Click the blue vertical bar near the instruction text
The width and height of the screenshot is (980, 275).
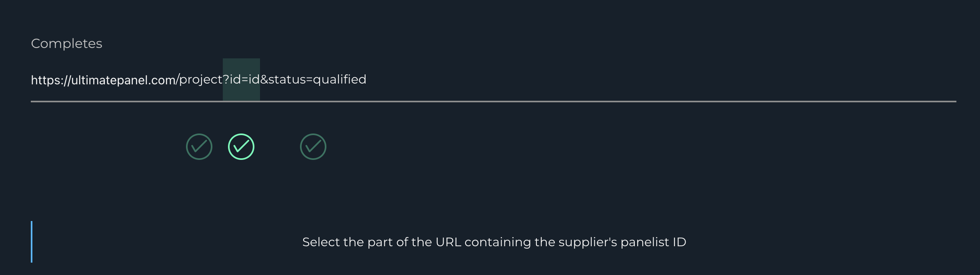tap(32, 242)
